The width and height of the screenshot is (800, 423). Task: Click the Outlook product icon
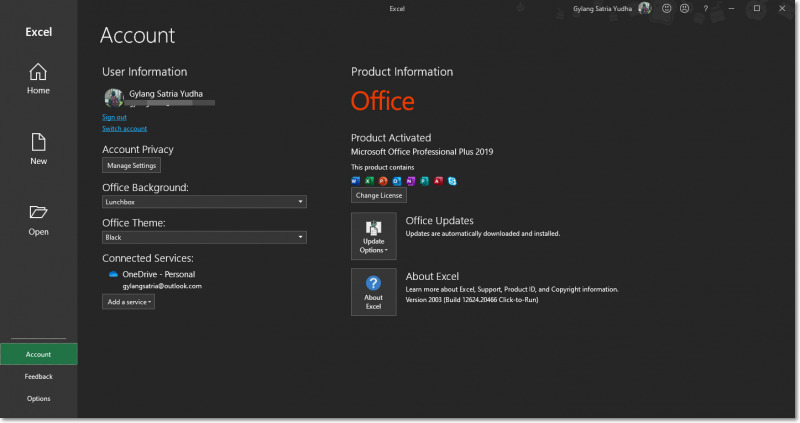point(397,181)
